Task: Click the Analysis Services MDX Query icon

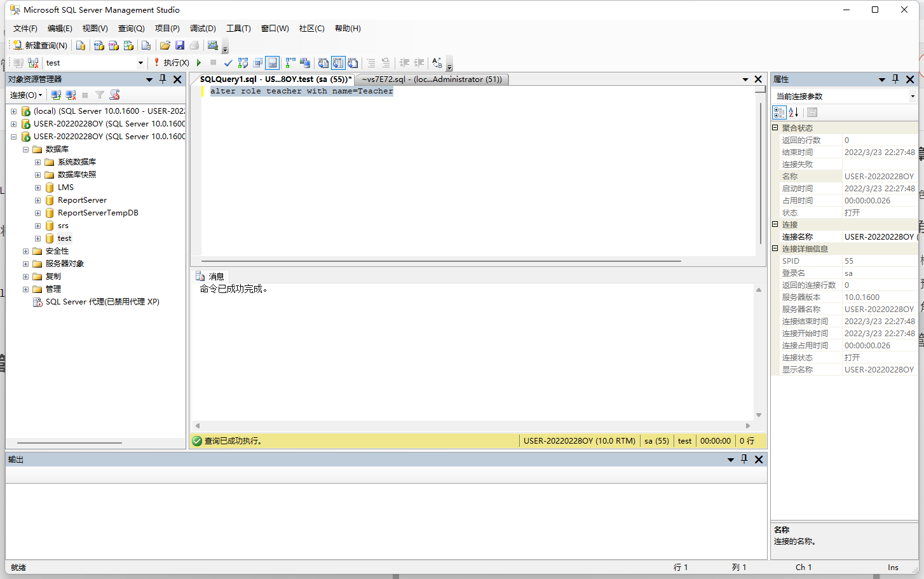Action: click(99, 45)
